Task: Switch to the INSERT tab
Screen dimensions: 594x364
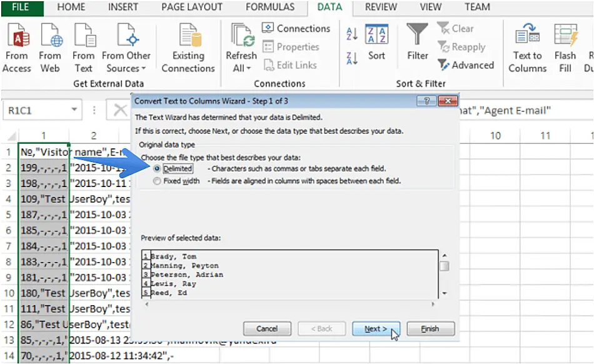Action: pyautogui.click(x=123, y=8)
